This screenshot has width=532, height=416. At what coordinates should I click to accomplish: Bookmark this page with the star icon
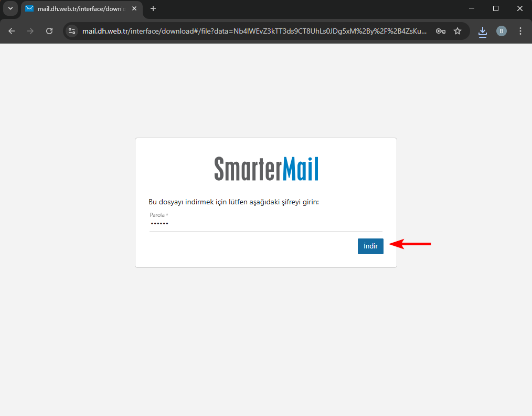[457, 31]
